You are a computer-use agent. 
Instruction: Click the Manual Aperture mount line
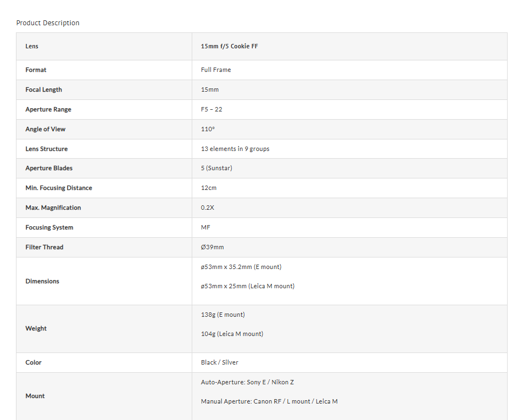click(x=269, y=401)
